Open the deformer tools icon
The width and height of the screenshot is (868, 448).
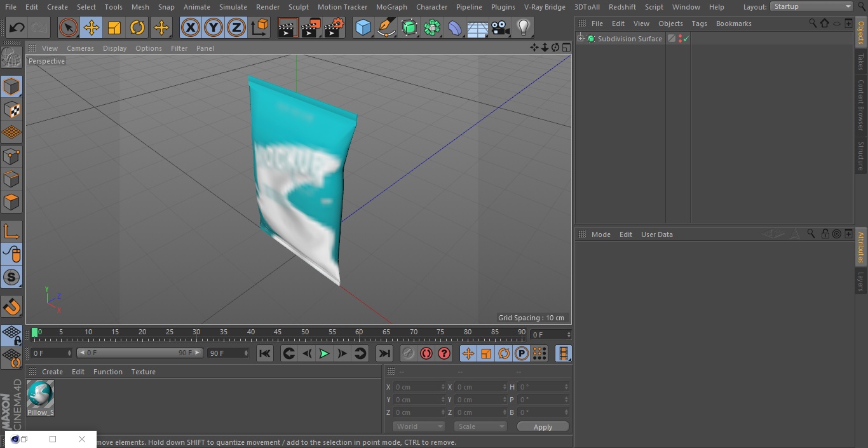coord(455,27)
